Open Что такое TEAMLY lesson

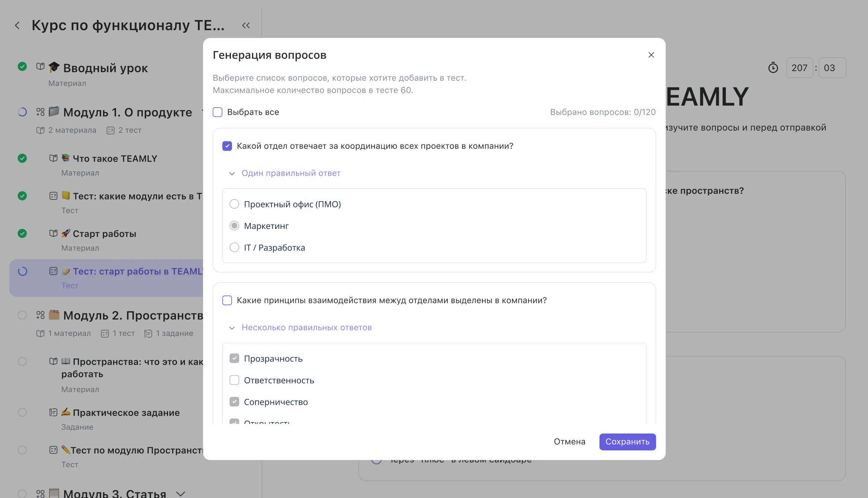(x=115, y=159)
